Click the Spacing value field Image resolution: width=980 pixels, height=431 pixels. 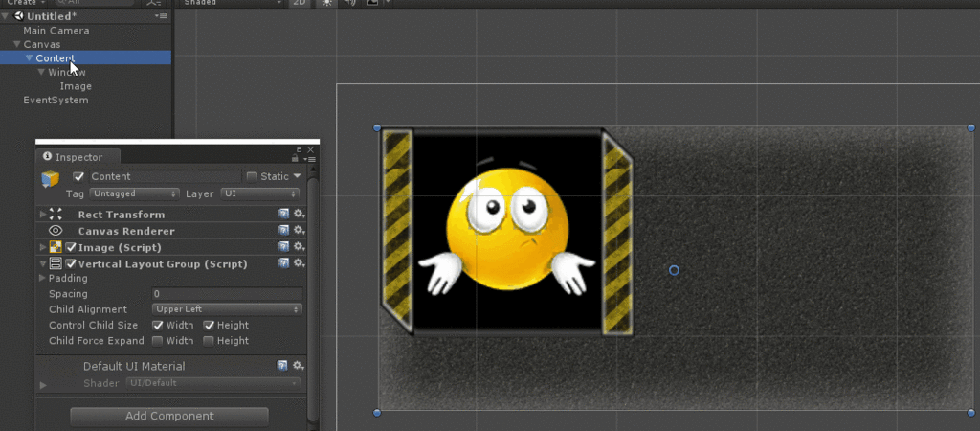[x=227, y=294]
